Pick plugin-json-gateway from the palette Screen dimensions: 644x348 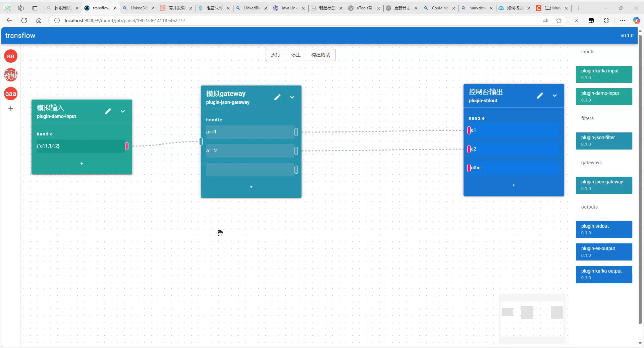point(604,185)
